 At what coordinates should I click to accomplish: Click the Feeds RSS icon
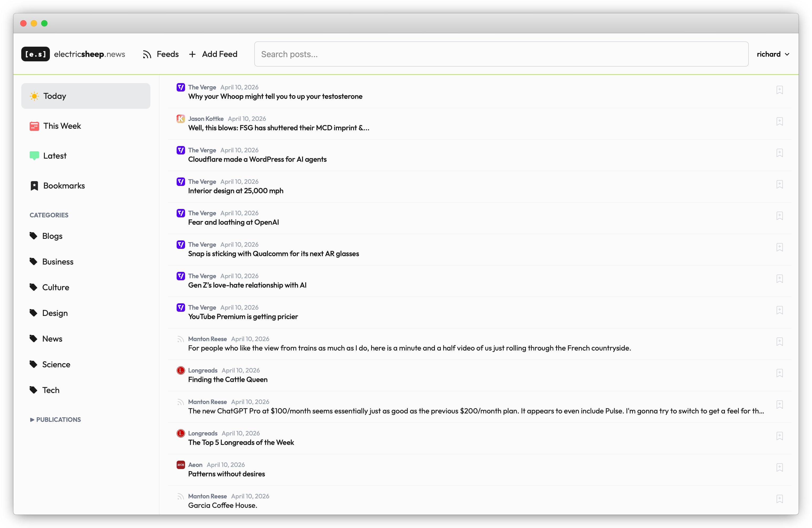[147, 55]
